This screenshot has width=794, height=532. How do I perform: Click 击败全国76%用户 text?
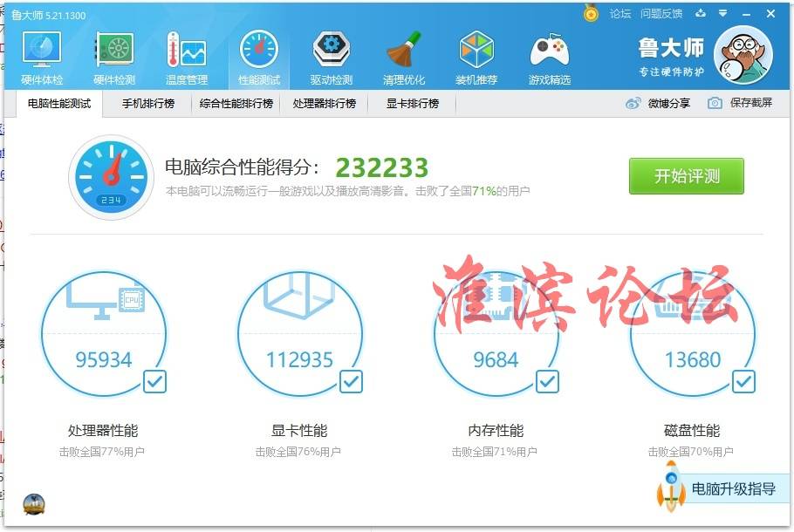tap(298, 452)
